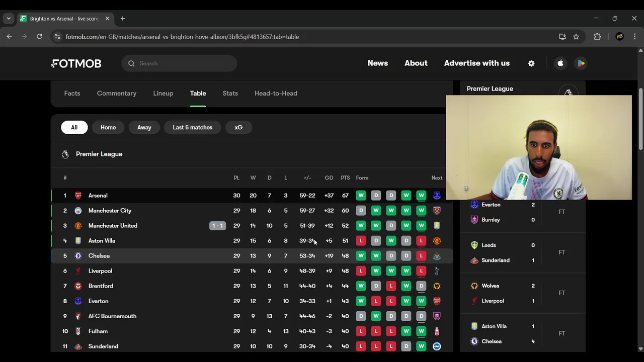Viewport: 644px width, 362px height.
Task: Go back to the previous page
Action: click(x=9, y=37)
